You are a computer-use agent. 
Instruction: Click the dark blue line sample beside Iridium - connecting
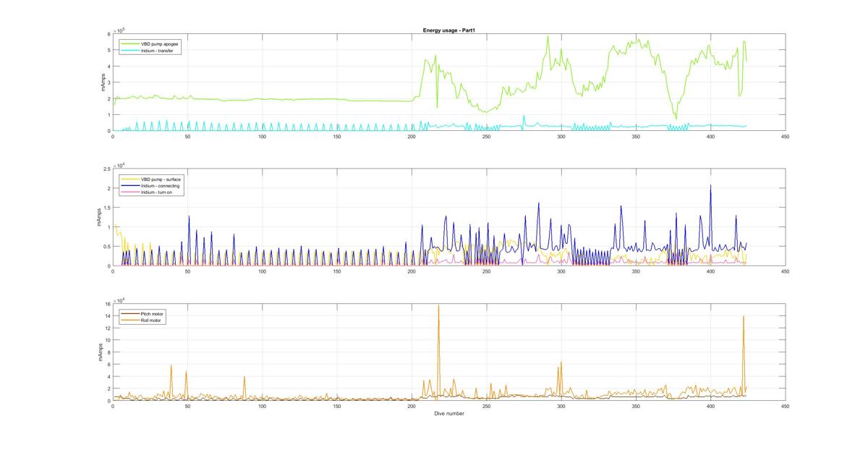[130, 186]
